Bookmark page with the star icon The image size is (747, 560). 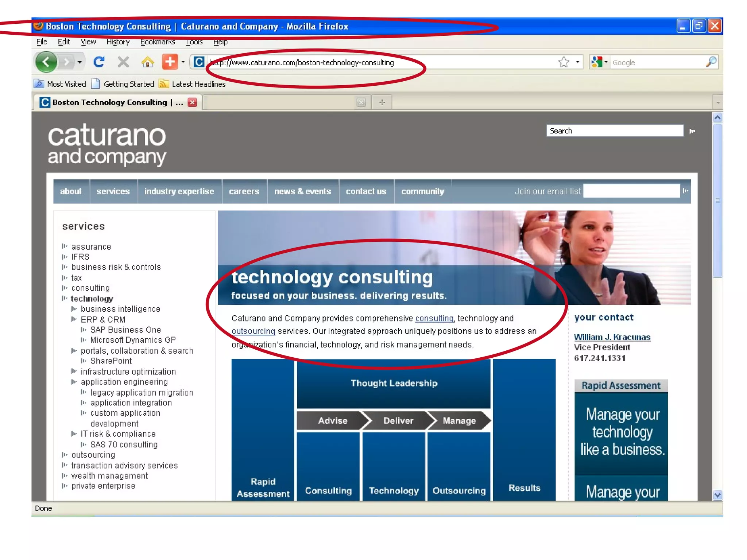(564, 62)
